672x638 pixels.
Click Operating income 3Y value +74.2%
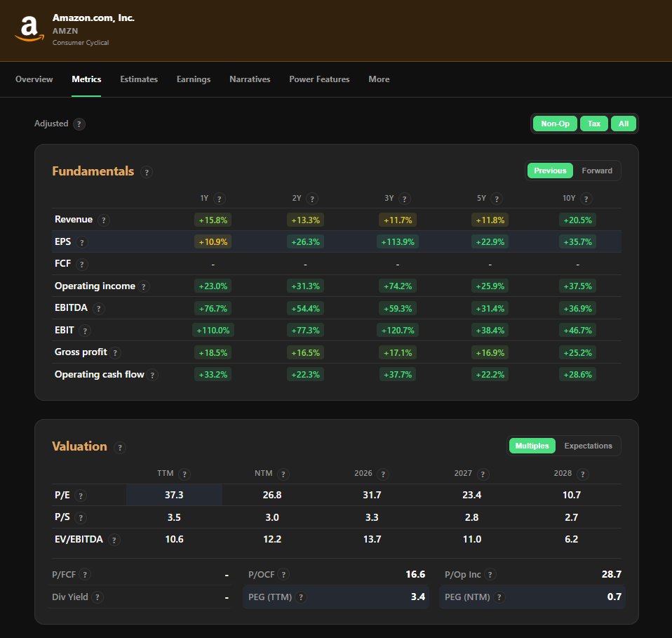click(x=398, y=286)
